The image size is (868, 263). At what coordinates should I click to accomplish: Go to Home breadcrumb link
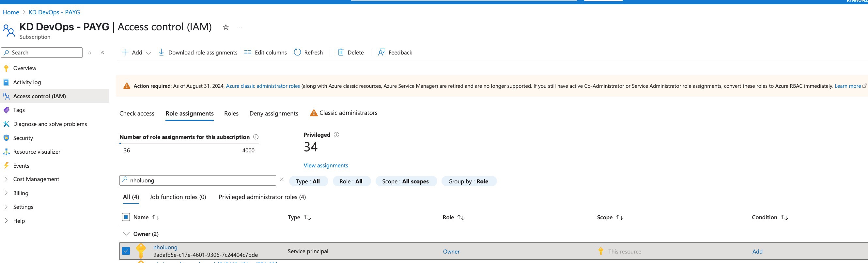[x=11, y=12]
